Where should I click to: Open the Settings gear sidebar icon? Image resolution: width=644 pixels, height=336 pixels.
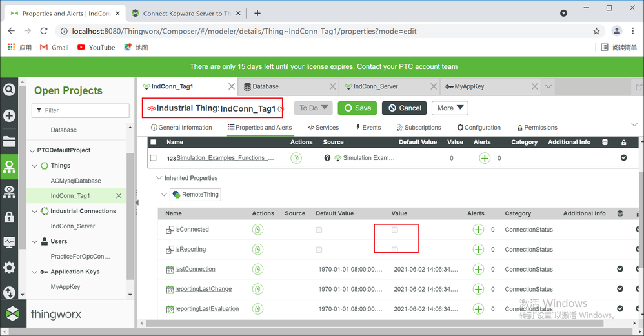9,268
